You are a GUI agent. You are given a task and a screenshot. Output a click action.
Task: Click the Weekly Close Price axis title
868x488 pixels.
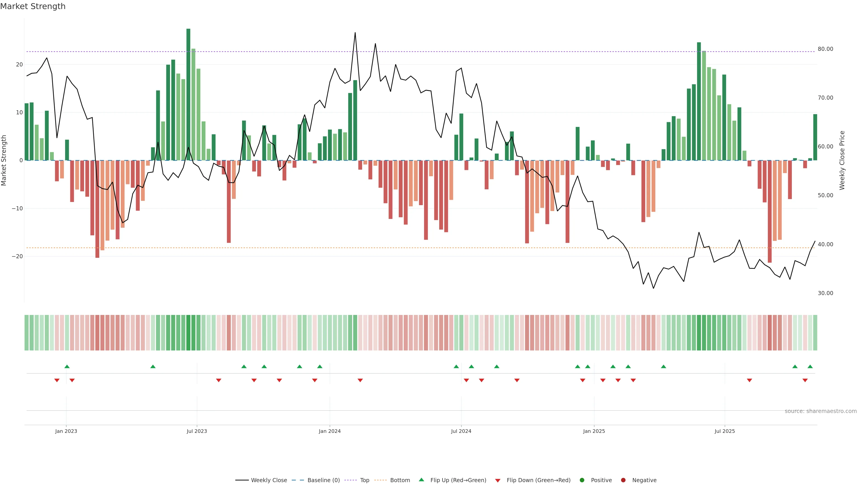tap(842, 160)
